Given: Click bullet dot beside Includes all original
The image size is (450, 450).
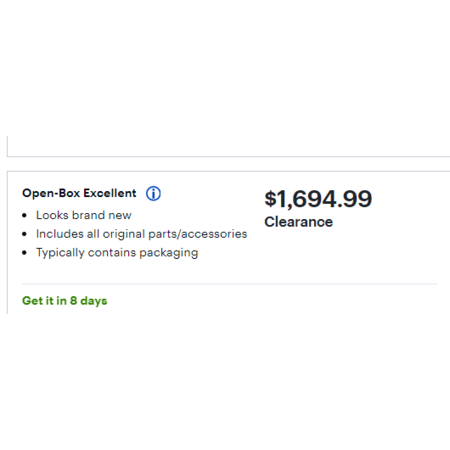Looking at the screenshot, I should 24,234.
